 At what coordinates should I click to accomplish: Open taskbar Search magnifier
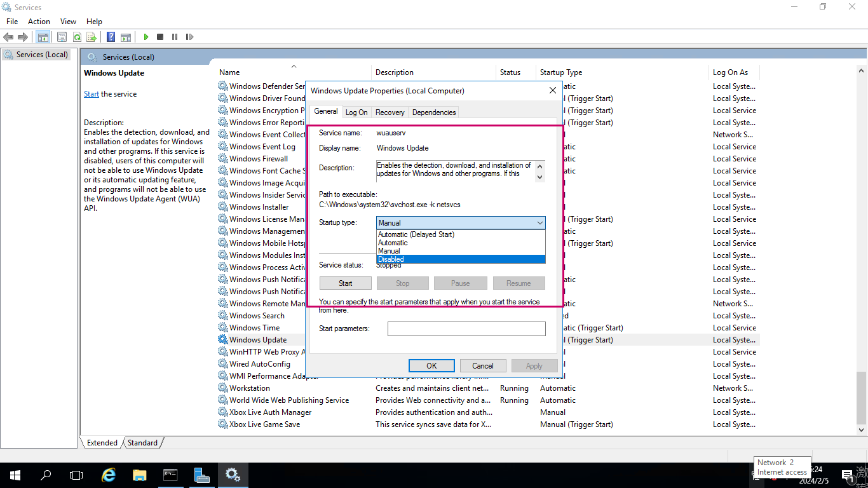click(46, 475)
